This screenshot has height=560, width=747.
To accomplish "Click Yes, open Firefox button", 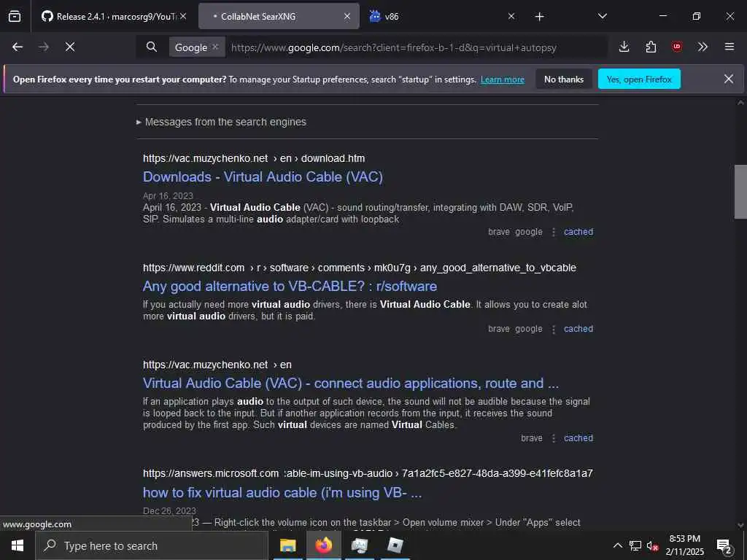I will point(639,79).
